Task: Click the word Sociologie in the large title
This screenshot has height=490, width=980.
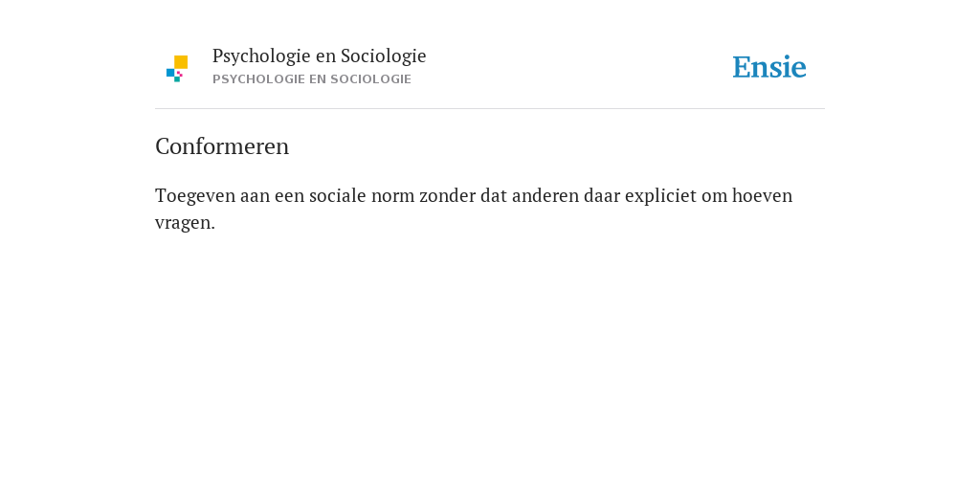Action: coord(384,56)
